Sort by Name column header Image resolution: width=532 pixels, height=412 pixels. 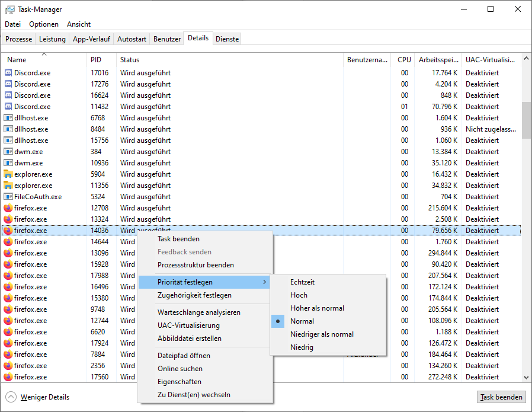[44, 59]
